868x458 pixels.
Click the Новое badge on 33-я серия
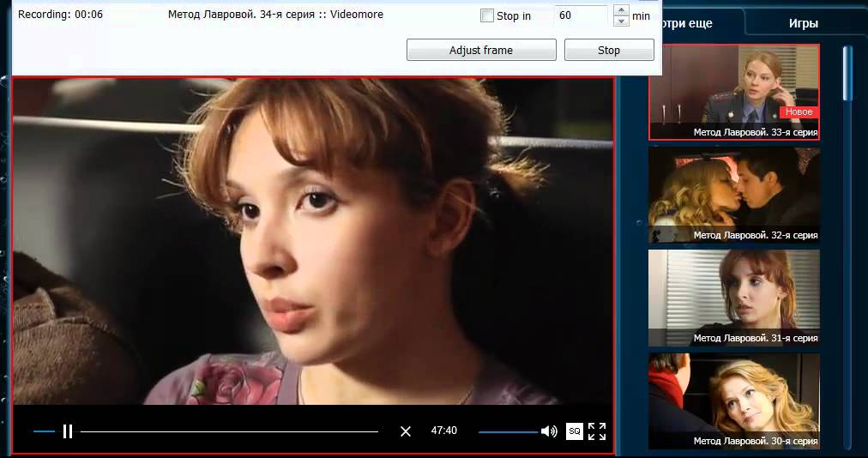click(x=799, y=111)
